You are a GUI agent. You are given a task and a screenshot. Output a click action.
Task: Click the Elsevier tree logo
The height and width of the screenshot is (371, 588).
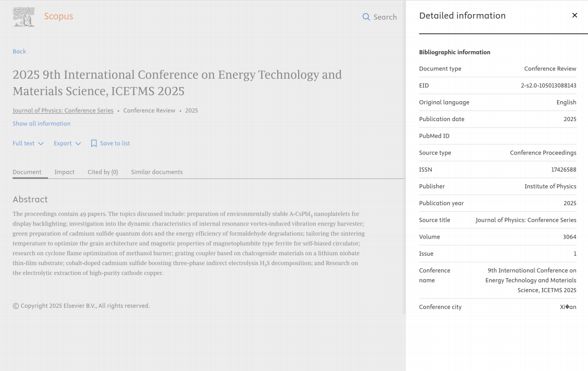point(23,17)
